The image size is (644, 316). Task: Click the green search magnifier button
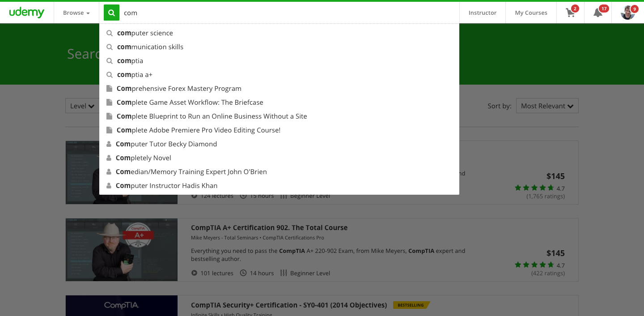click(x=111, y=13)
